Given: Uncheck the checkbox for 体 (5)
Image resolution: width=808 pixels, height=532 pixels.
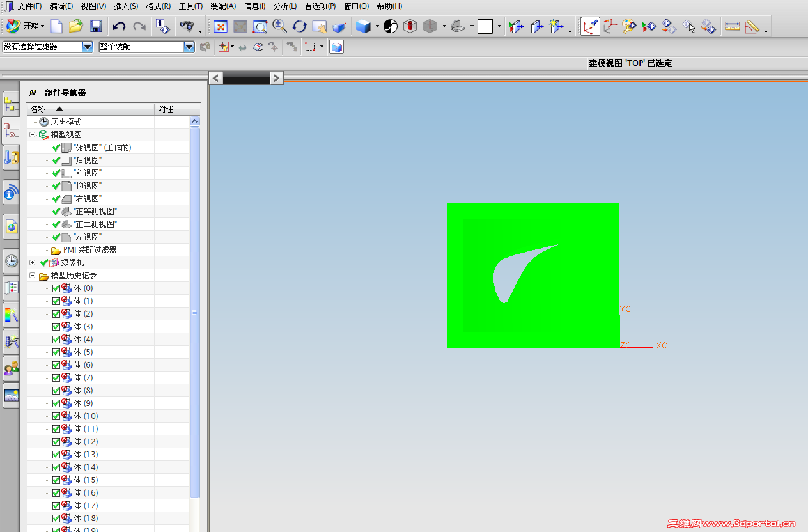Looking at the screenshot, I should pyautogui.click(x=56, y=352).
